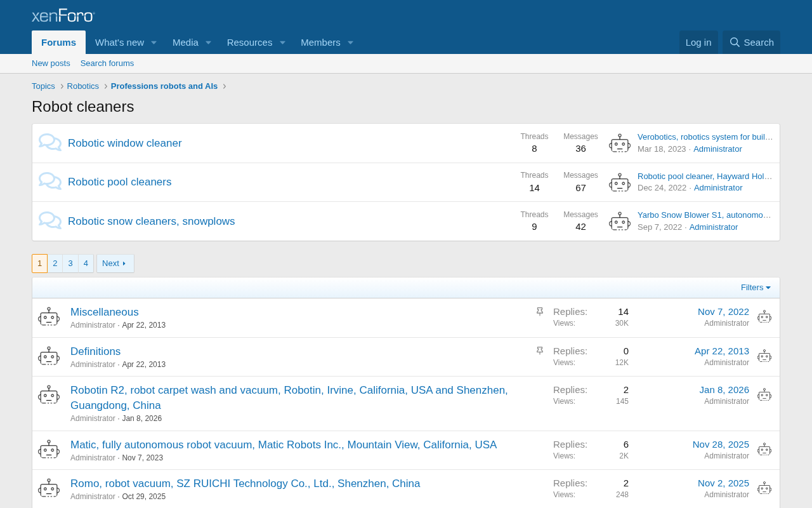Click the chat bubble icon beside Robotic pool cleaners
The image size is (812, 508).
pyautogui.click(x=50, y=182)
